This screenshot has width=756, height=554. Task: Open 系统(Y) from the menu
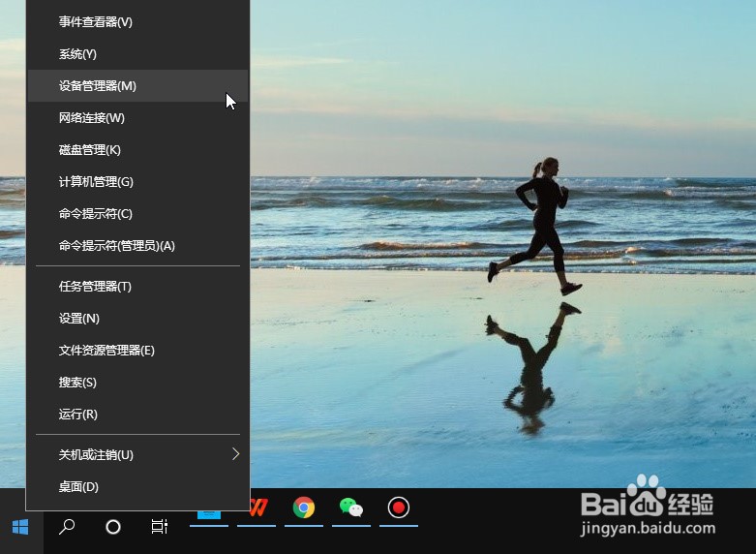coord(137,53)
